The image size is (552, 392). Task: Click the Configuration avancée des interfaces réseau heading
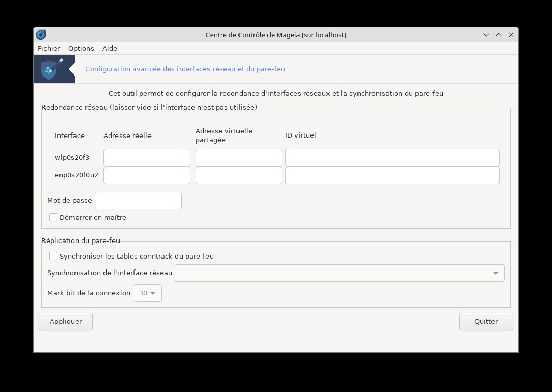185,69
